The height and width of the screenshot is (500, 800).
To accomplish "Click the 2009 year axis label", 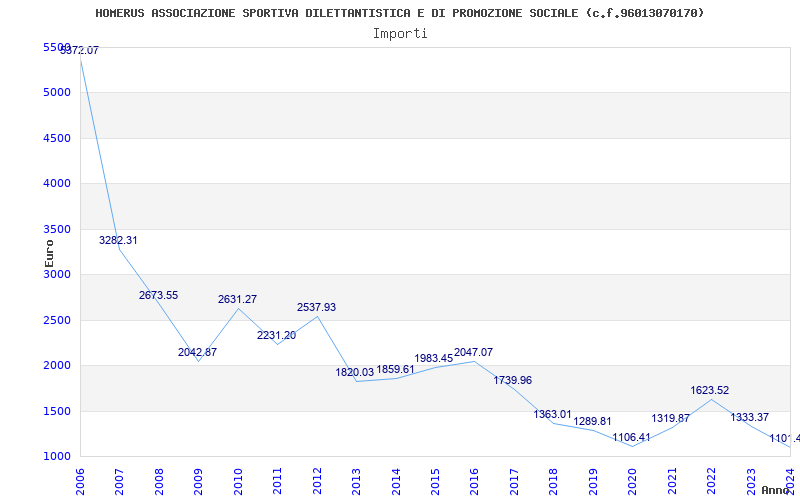I will pyautogui.click(x=198, y=482).
